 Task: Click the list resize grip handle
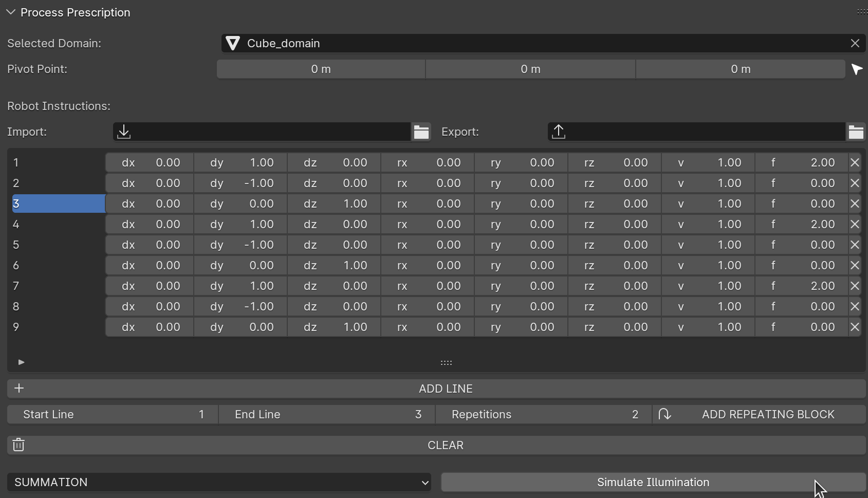[x=446, y=362]
